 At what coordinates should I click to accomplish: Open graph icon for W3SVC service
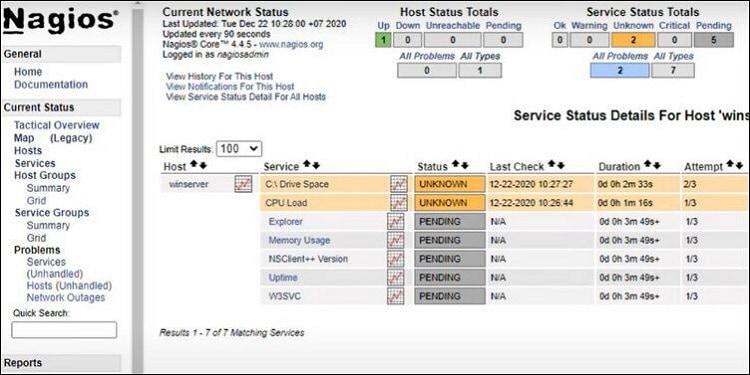pyautogui.click(x=395, y=296)
